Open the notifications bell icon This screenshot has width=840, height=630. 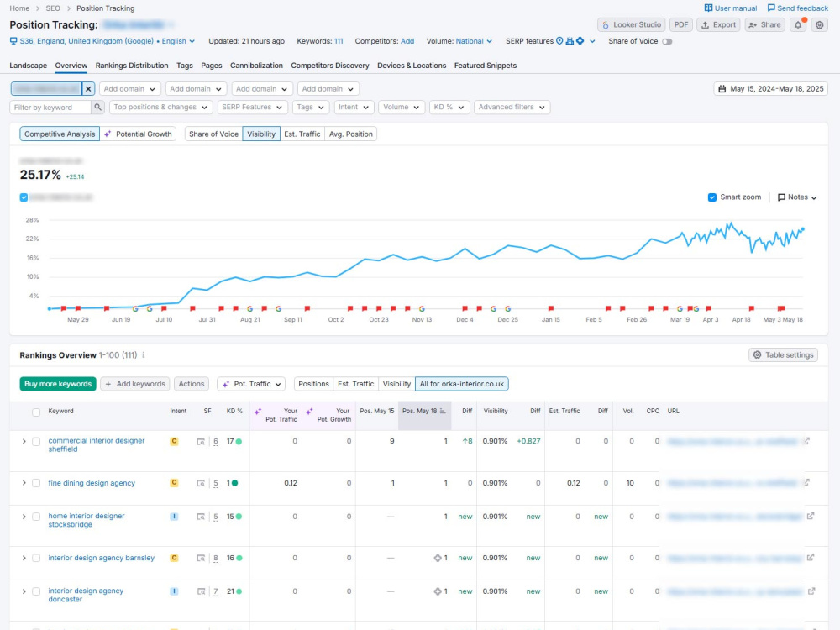798,24
